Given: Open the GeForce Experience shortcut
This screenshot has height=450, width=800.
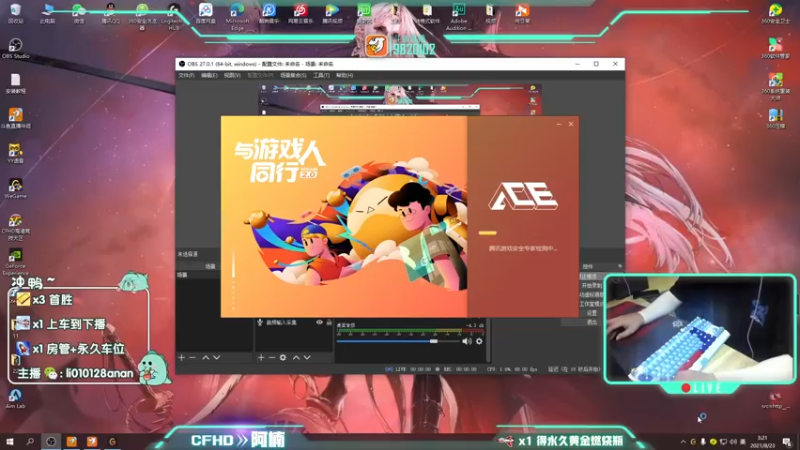Looking at the screenshot, I should tap(15, 261).
